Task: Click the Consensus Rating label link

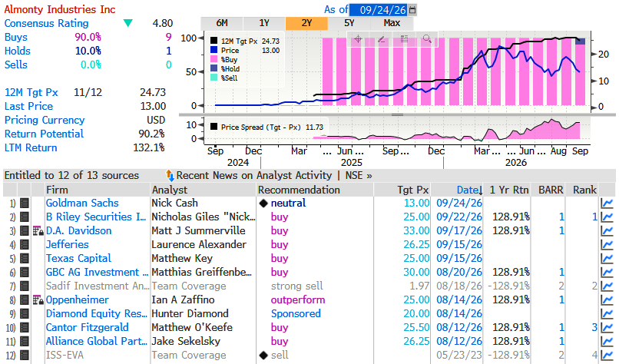Action: tap(47, 23)
